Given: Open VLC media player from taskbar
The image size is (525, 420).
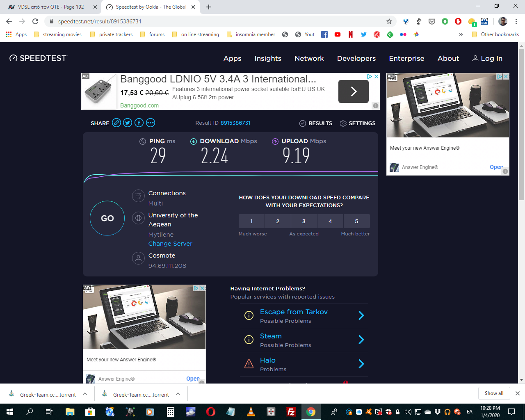Looking at the screenshot, I should pyautogui.click(x=251, y=412).
